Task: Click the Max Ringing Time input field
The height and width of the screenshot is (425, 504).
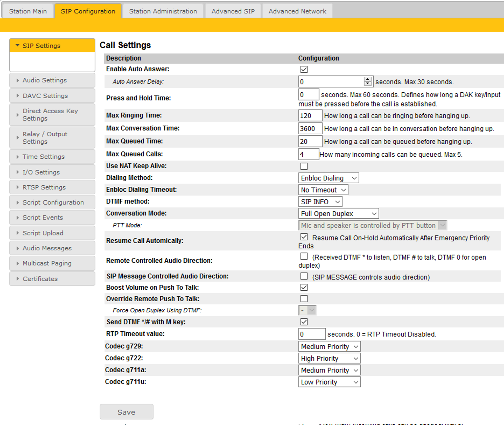Action: pyautogui.click(x=310, y=116)
